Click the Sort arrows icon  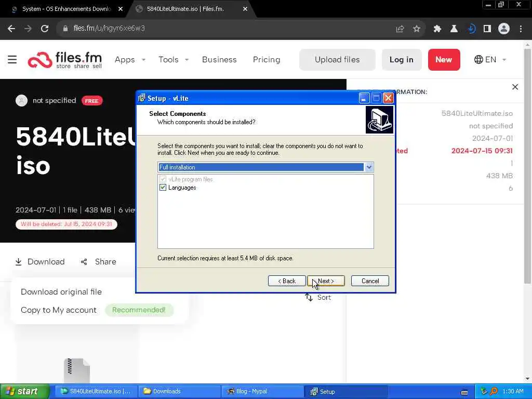point(309,298)
